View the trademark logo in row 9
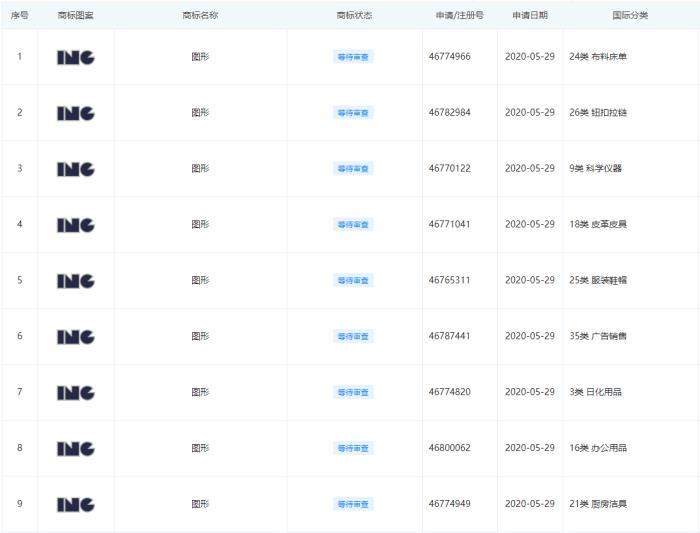 76,505
